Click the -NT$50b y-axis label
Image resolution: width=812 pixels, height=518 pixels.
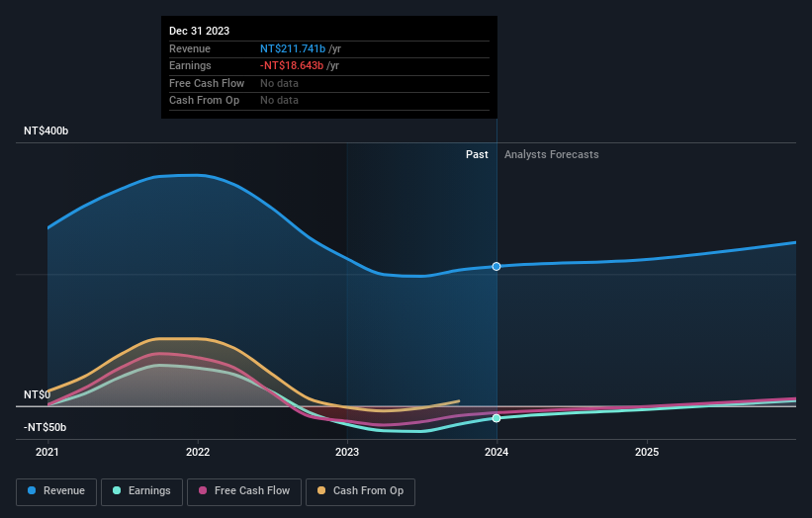[x=45, y=427]
